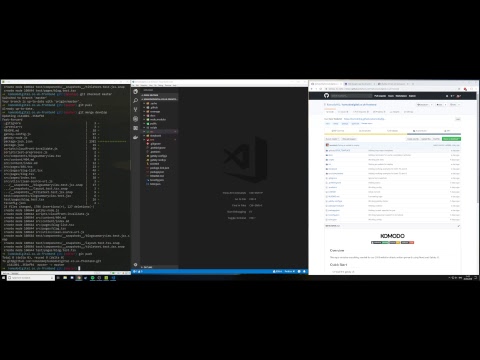Open Source Control view in VS Code
480x360 pixels.
(x=135, y=109)
